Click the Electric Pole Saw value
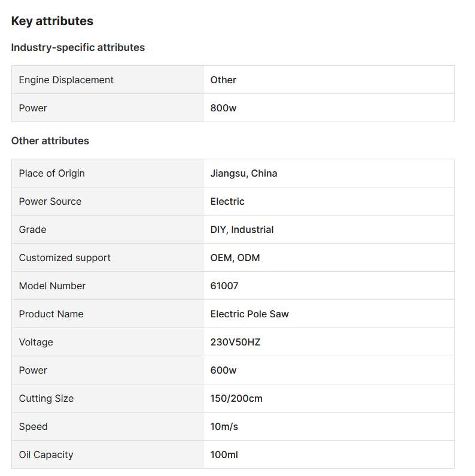 [x=249, y=314]
